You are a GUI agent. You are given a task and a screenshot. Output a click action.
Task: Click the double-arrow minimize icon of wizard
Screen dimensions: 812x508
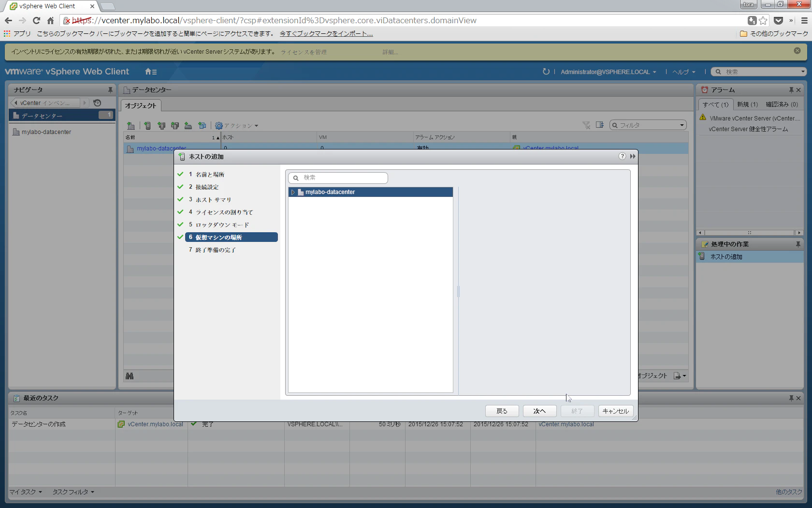coord(633,156)
